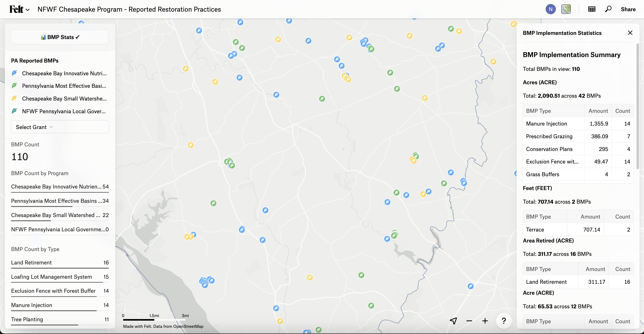Close the BMP Implementation Statistics panel
Viewport: 644px width, 334px height.
tap(630, 33)
